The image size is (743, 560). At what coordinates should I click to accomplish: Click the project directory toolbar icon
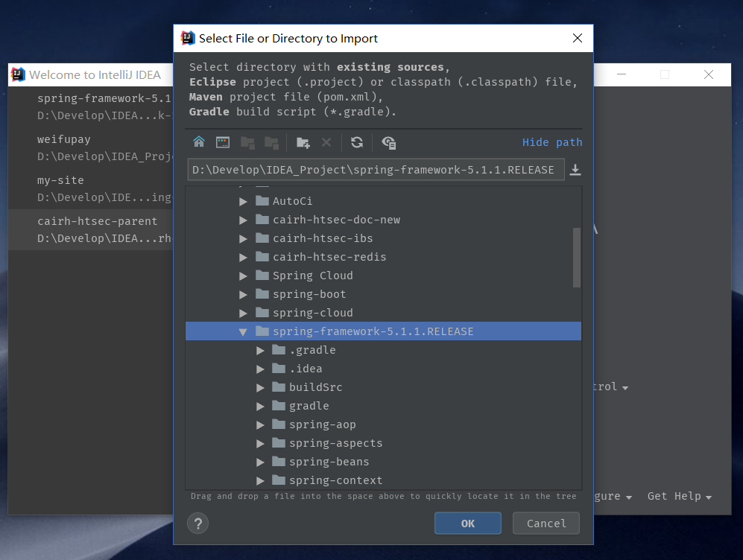[x=247, y=142]
